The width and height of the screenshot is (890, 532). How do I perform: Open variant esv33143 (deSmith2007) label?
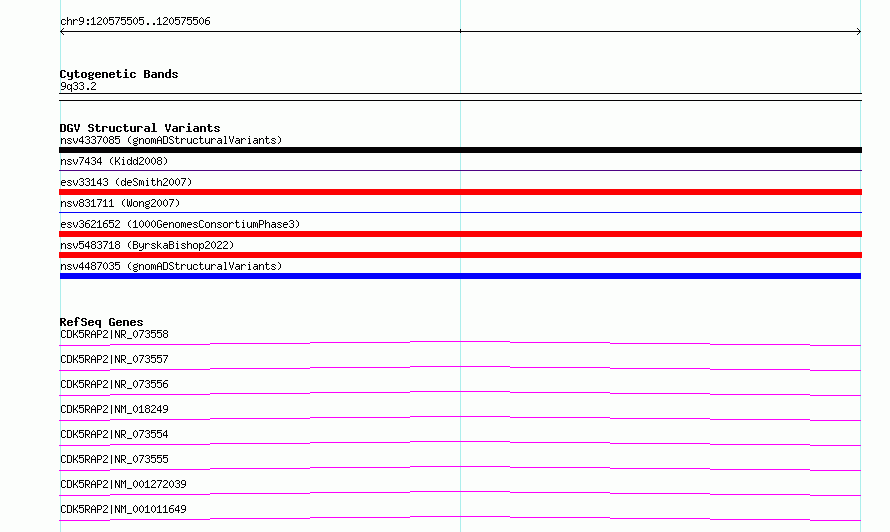tap(126, 182)
